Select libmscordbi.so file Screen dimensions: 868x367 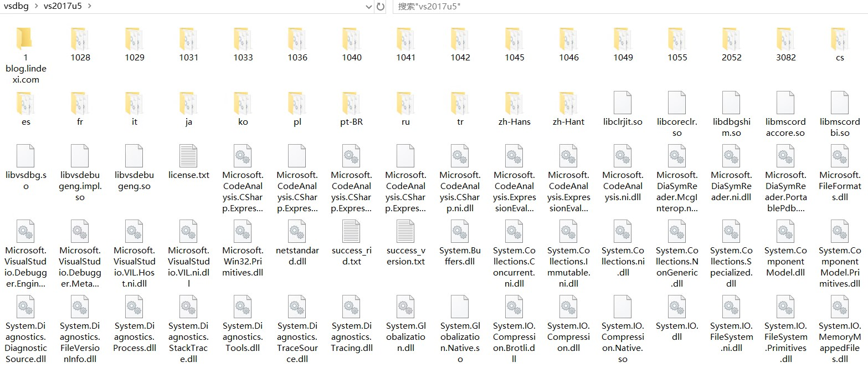(x=840, y=114)
